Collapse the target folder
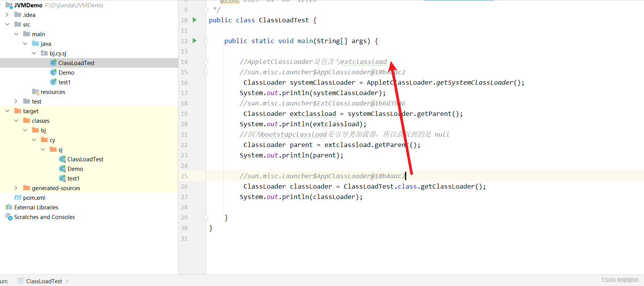644x286 pixels. (7, 111)
